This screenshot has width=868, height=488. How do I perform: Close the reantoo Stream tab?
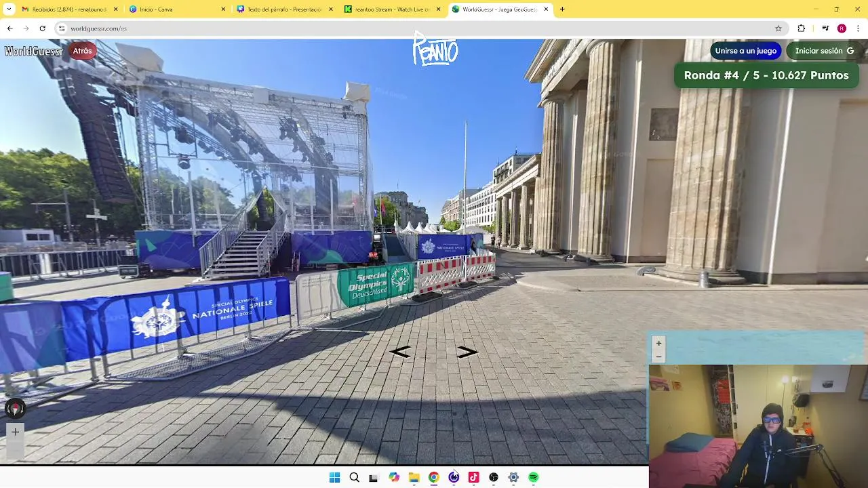439,9
